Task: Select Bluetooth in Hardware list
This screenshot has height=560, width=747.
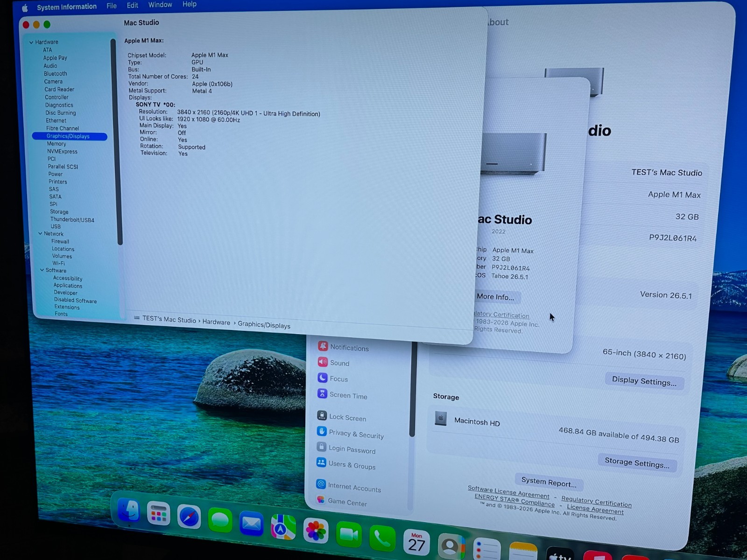Action: pos(56,74)
